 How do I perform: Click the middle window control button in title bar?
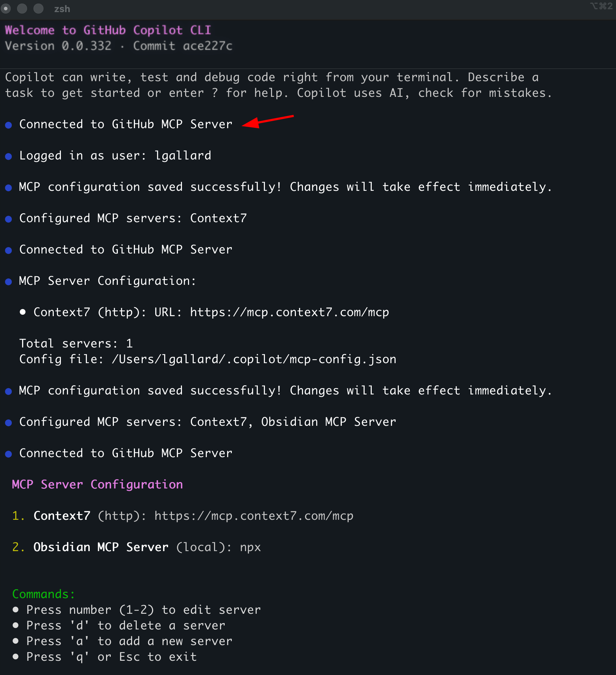(22, 9)
